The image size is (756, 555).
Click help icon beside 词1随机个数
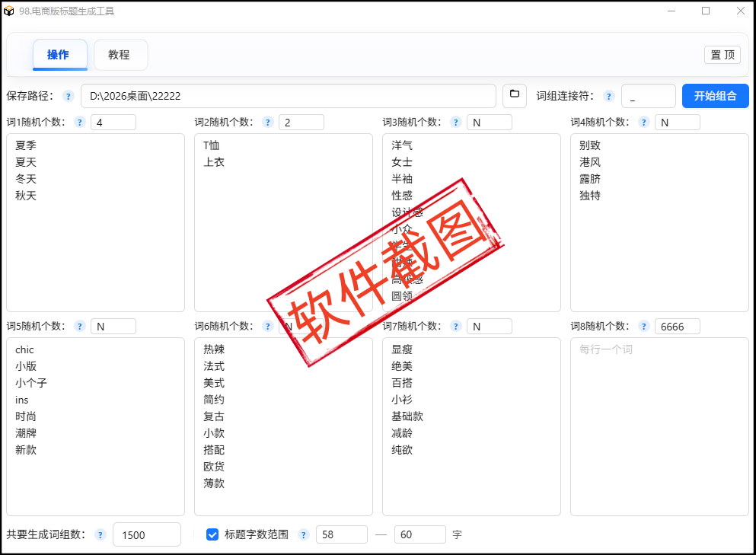coord(80,123)
